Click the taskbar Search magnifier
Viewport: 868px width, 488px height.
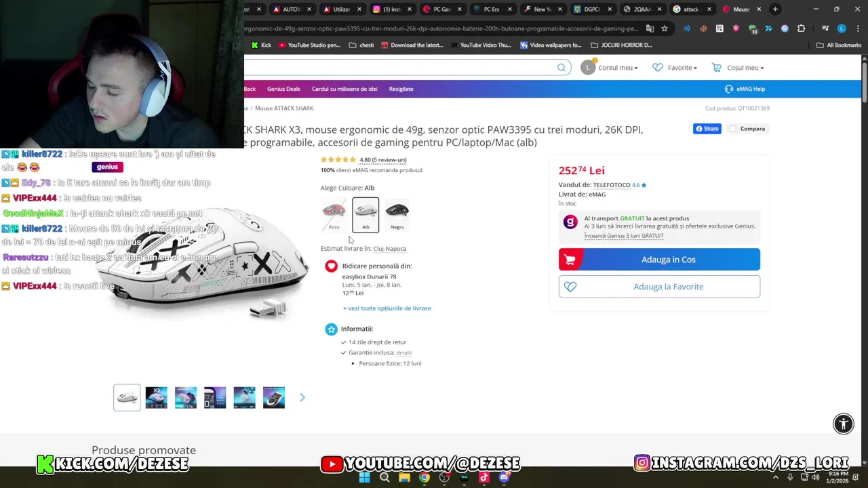[384, 477]
